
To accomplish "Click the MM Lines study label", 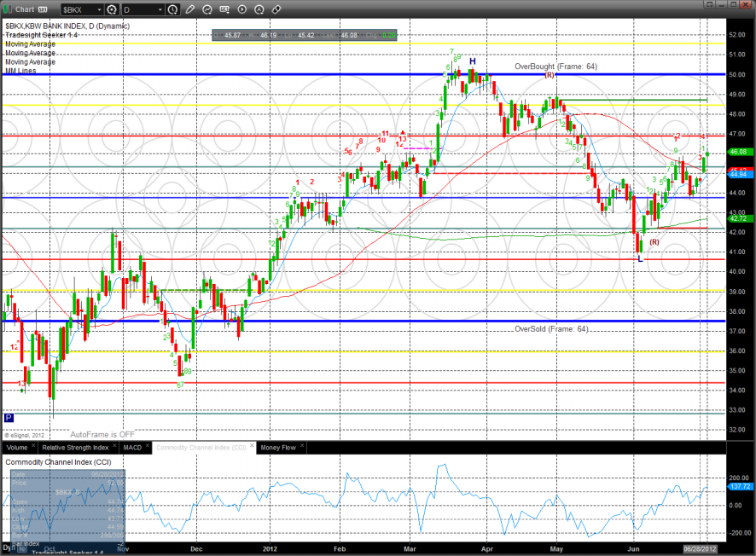I will (20, 71).
